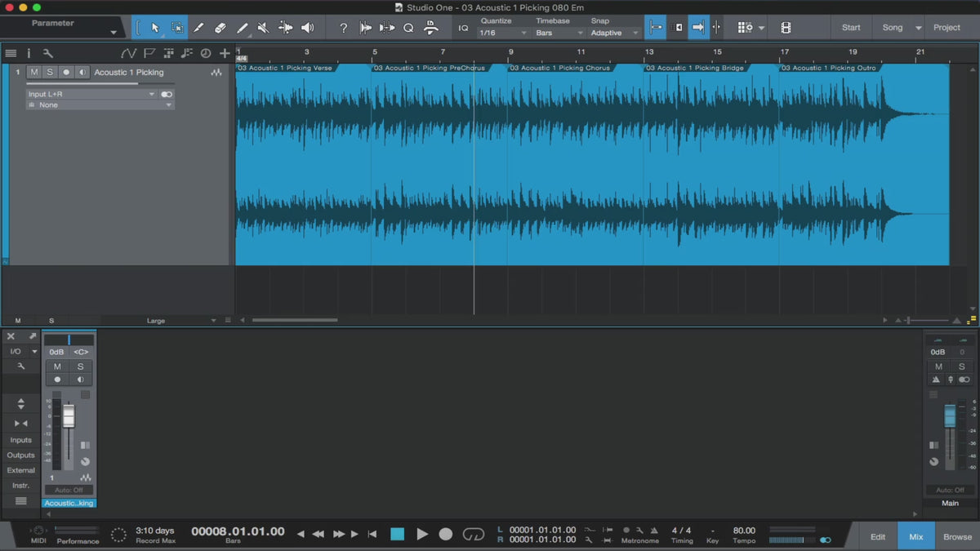Expand the Input L+R selector
This screenshot has width=980, height=551.
click(x=91, y=94)
